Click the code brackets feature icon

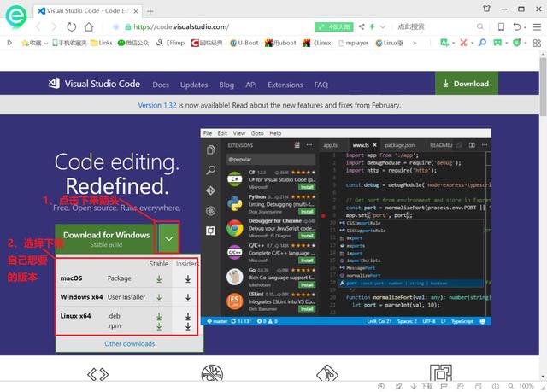98,375
